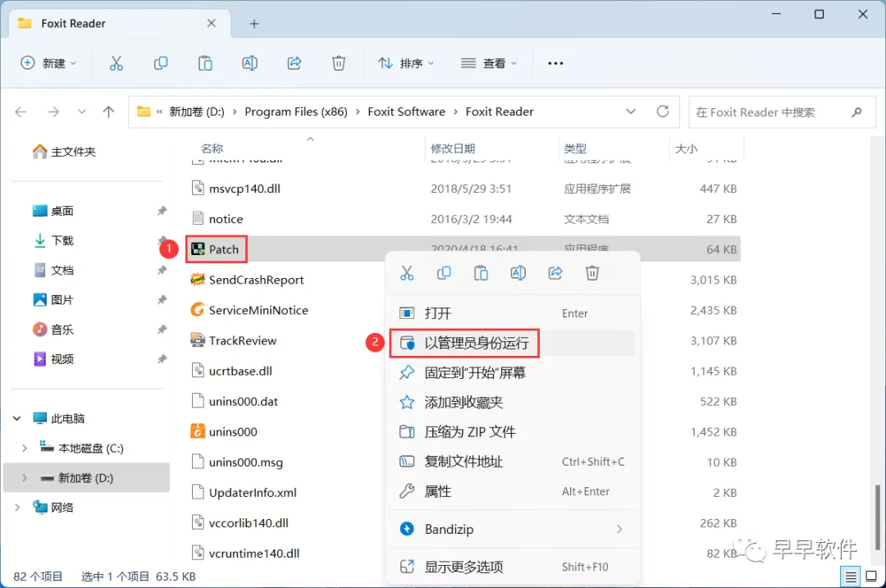Open 文档 in the navigation pane
Screen dimensions: 886x588
(53, 270)
